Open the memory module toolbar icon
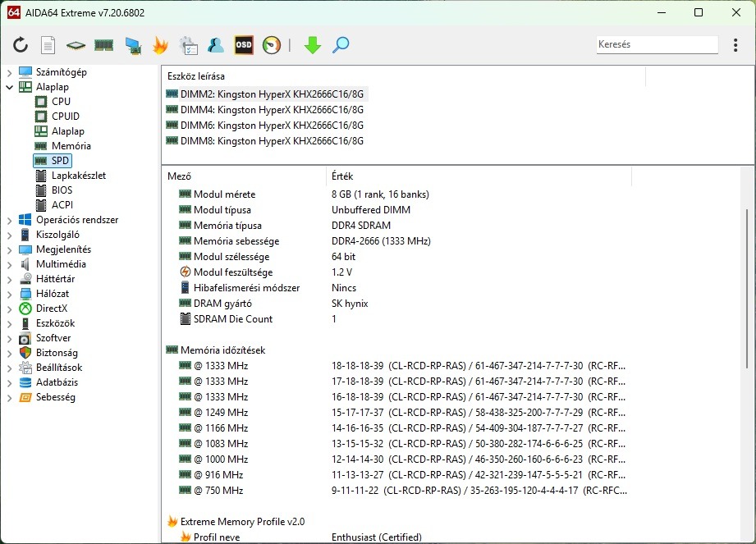 [x=103, y=45]
